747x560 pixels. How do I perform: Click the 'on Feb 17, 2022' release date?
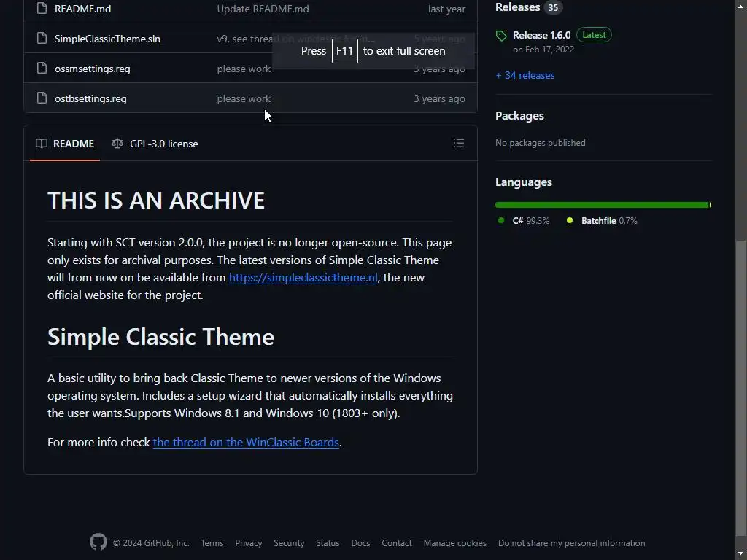point(543,50)
